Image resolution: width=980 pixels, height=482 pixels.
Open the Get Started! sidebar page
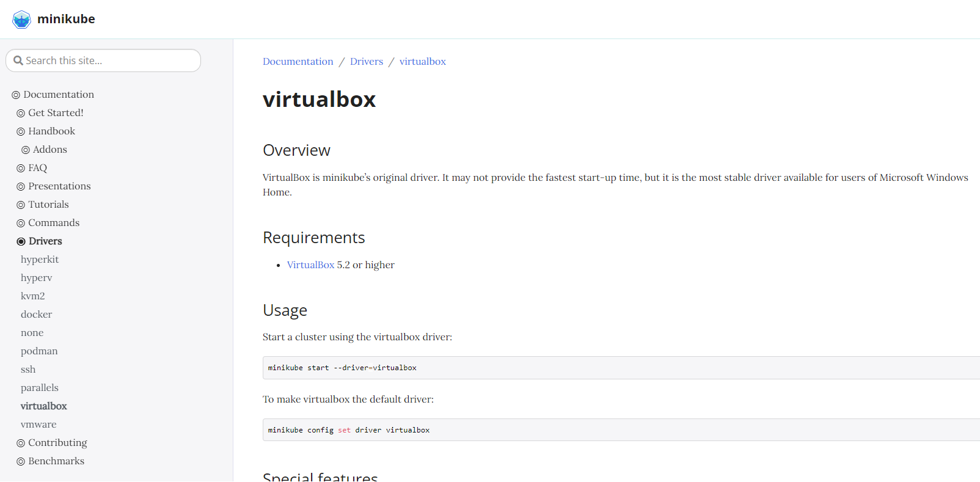[56, 113]
